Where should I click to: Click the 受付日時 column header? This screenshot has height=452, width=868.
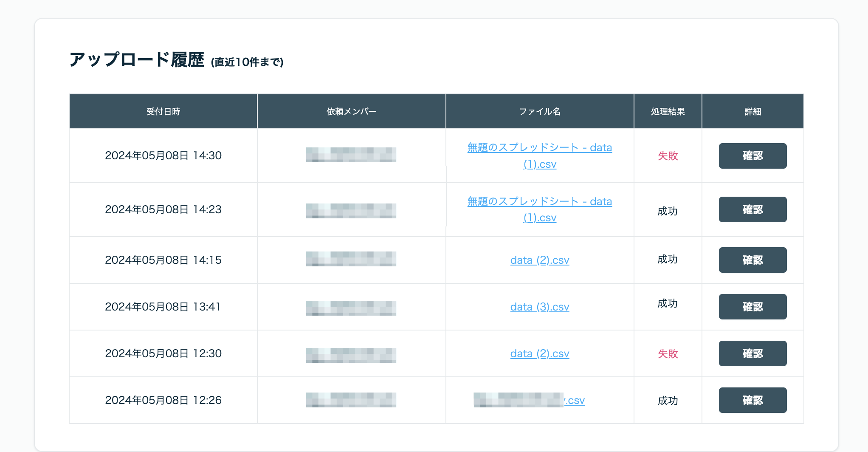(x=163, y=111)
